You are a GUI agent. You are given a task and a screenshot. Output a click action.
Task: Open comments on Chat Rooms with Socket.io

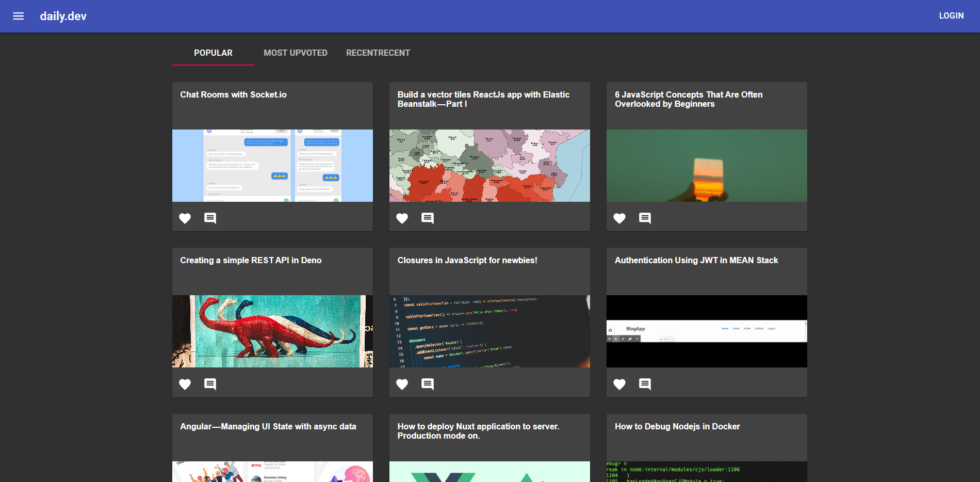[x=210, y=218]
